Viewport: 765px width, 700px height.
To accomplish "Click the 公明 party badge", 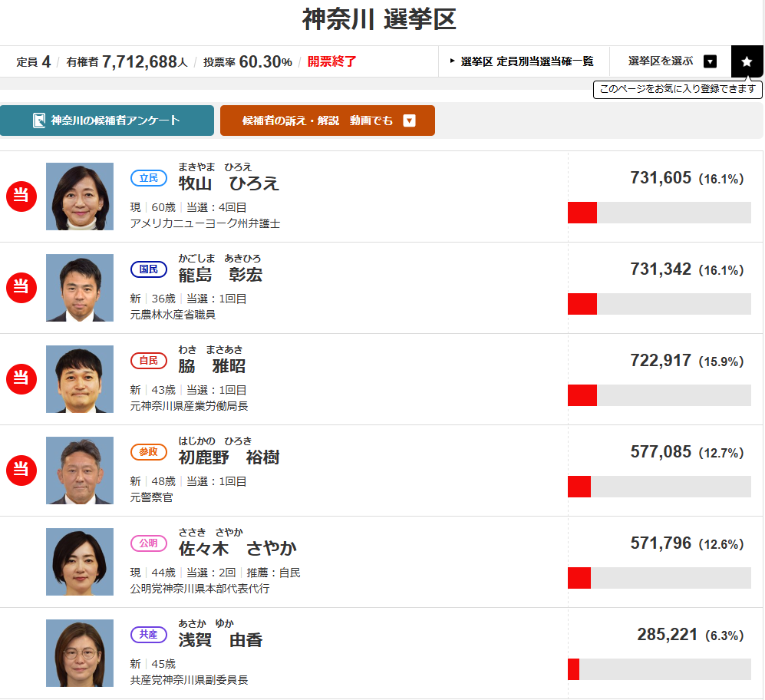I will [148, 543].
